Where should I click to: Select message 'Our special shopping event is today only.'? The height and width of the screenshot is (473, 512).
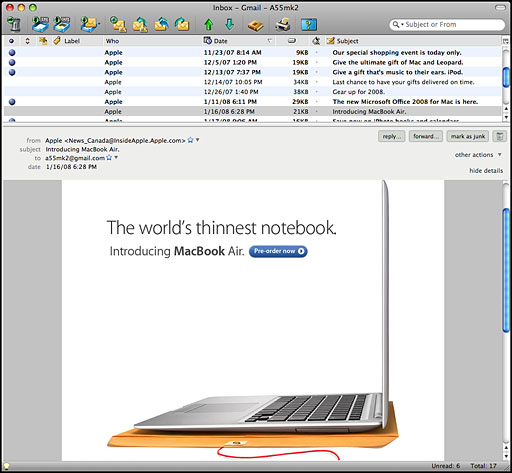coord(252,52)
